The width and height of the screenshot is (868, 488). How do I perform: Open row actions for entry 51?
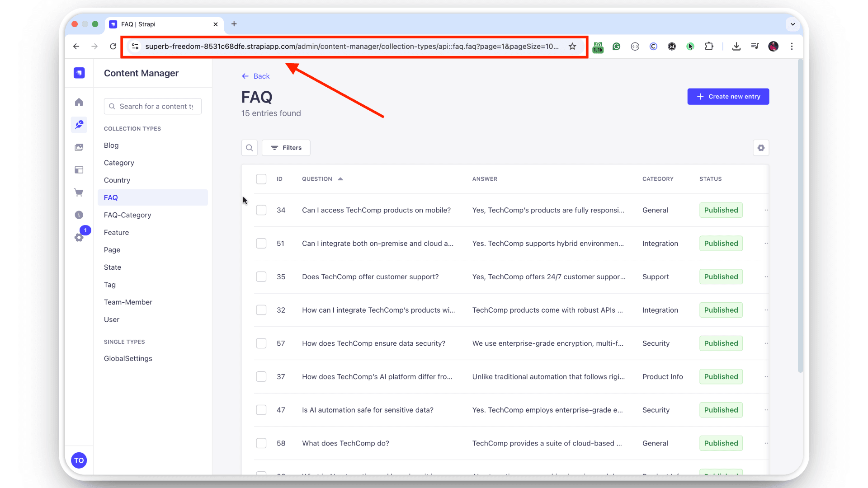[x=766, y=244]
